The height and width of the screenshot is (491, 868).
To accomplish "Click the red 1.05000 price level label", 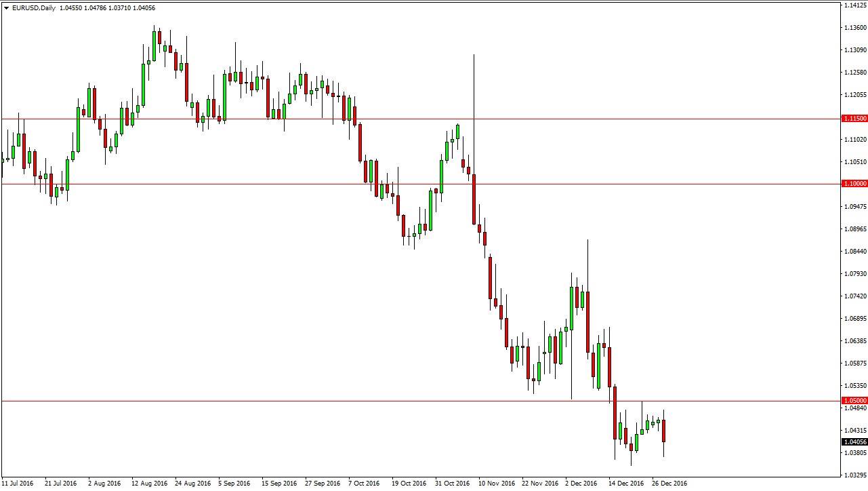I will pos(855,401).
